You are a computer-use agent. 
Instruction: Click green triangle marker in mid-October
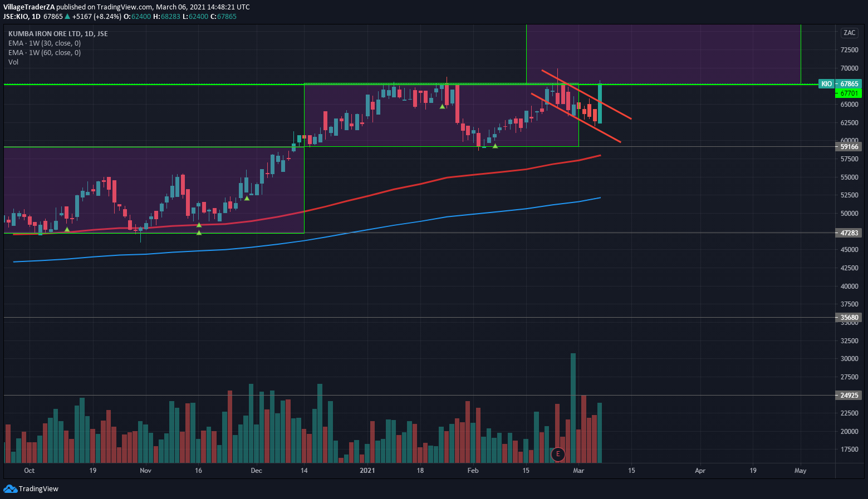(67, 229)
